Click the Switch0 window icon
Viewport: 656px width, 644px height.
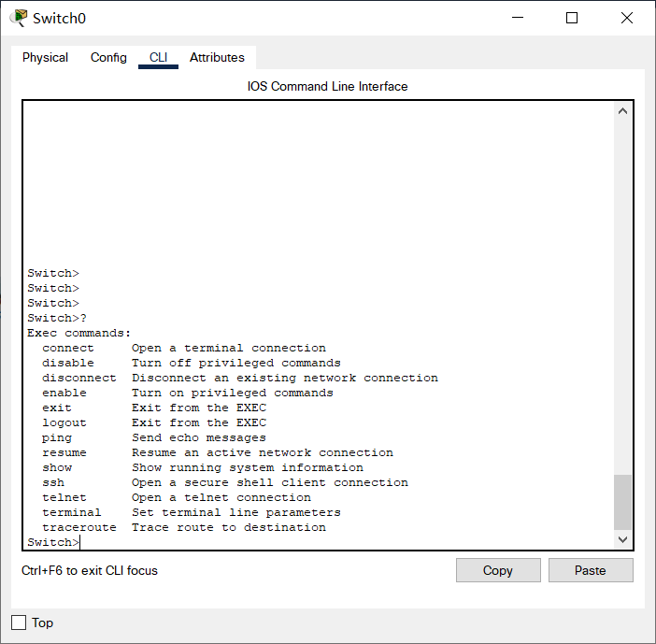(19, 18)
